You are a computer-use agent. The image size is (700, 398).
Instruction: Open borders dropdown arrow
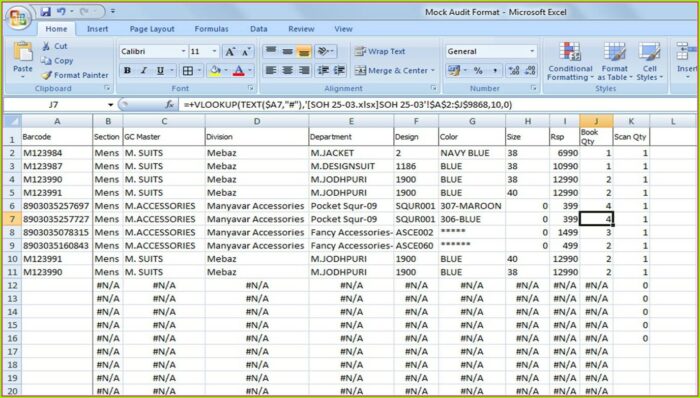(x=200, y=70)
